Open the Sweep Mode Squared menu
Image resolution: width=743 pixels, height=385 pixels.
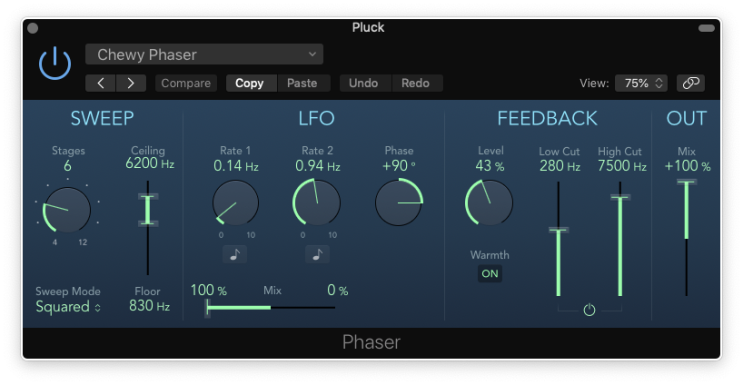click(x=68, y=307)
